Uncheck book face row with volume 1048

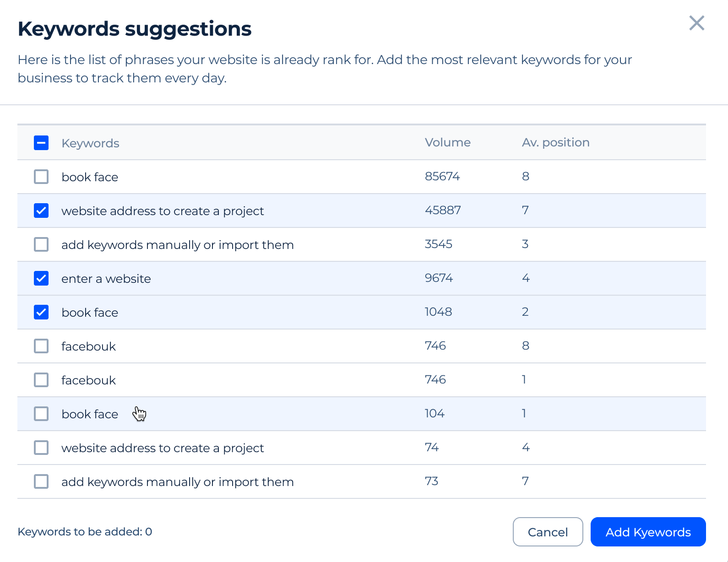click(41, 312)
